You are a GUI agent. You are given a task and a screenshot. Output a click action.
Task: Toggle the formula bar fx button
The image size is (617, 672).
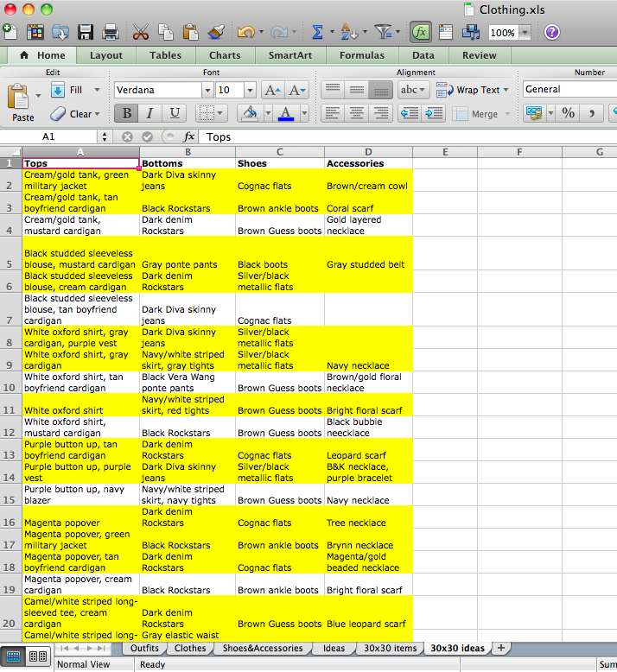421,32
